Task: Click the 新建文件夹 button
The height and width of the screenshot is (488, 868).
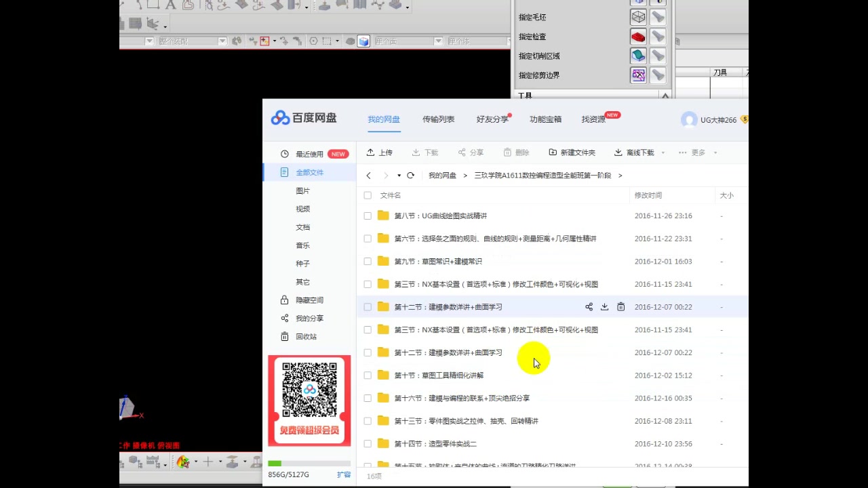Action: (574, 152)
